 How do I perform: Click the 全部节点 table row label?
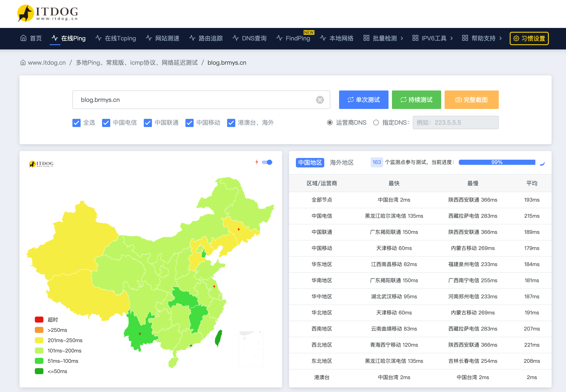coord(322,200)
